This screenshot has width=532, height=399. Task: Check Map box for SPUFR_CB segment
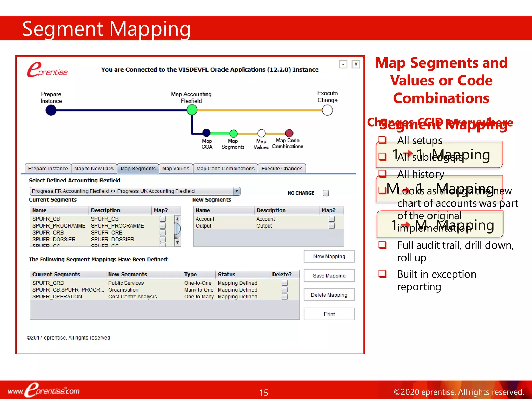pyautogui.click(x=163, y=219)
